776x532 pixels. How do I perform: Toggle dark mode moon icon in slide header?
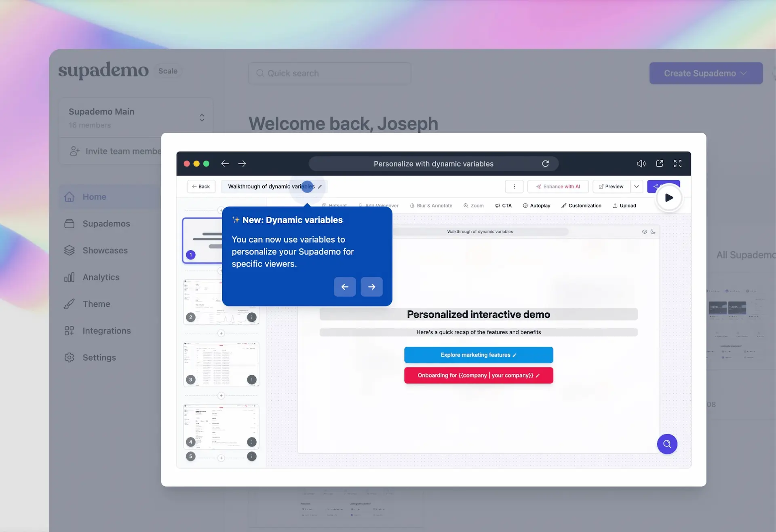653,232
